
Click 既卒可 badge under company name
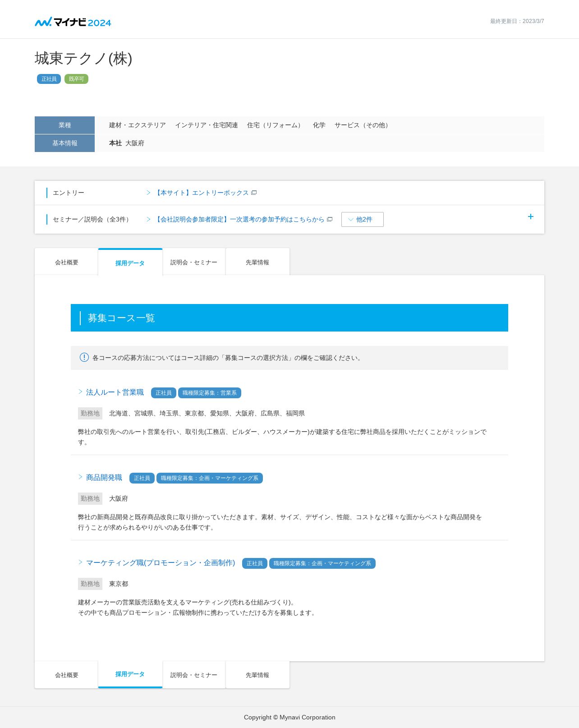[x=76, y=79]
